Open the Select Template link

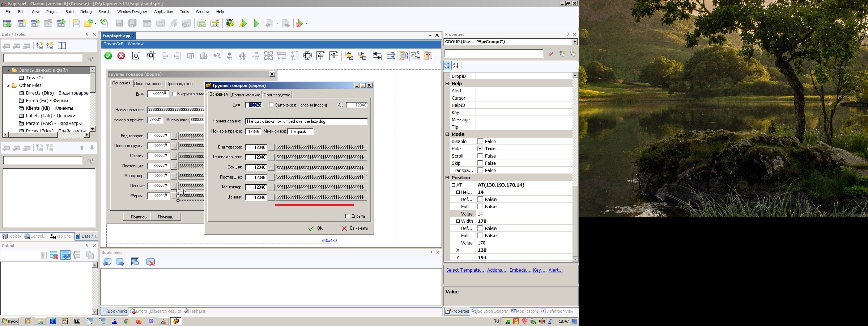pyautogui.click(x=465, y=270)
